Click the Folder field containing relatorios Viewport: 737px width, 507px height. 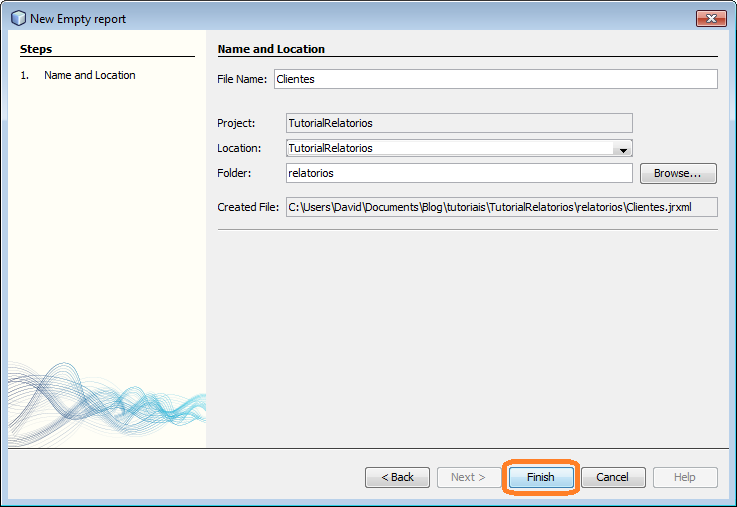coord(458,173)
